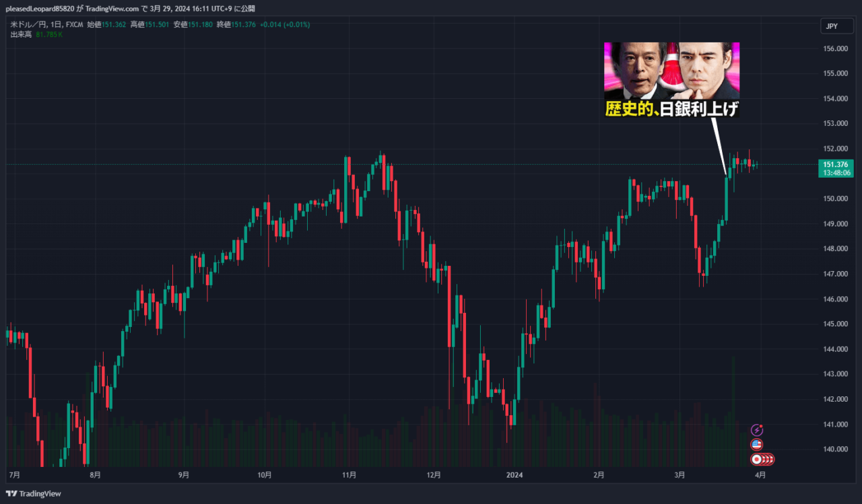Click the pleasedLeopard85820 username
Viewport: 862px width, 504px height.
pyautogui.click(x=37, y=8)
